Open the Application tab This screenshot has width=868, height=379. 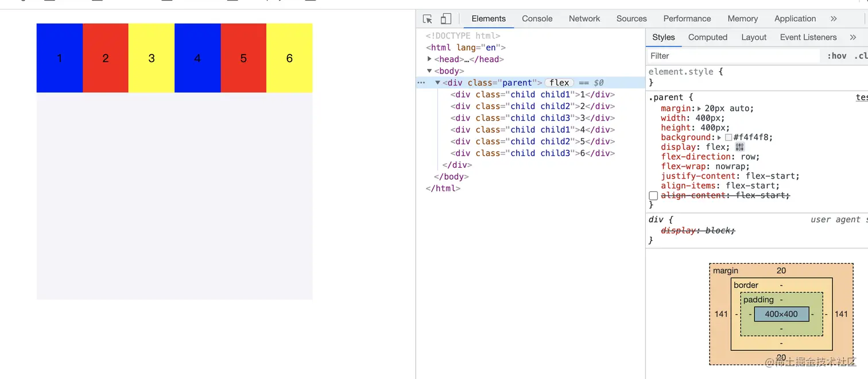tap(795, 19)
